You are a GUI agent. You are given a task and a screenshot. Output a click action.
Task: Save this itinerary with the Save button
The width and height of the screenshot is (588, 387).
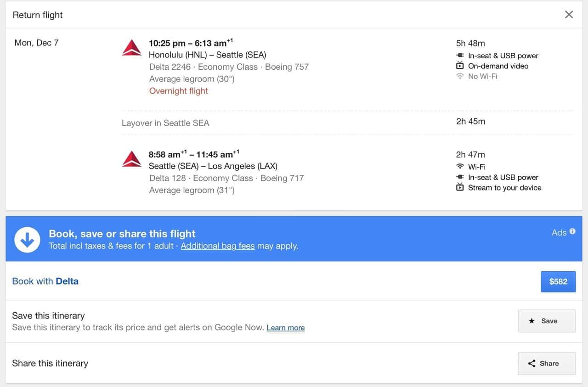point(546,321)
